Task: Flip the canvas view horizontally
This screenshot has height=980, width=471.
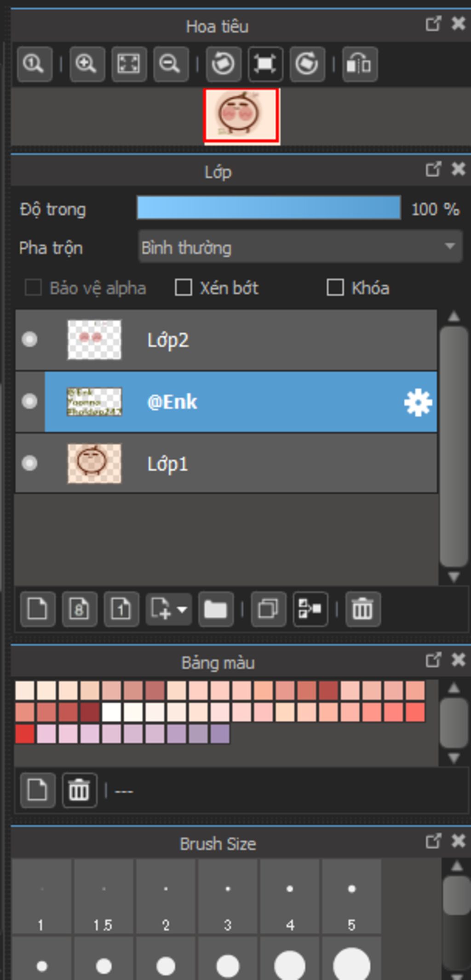Action: (x=360, y=64)
